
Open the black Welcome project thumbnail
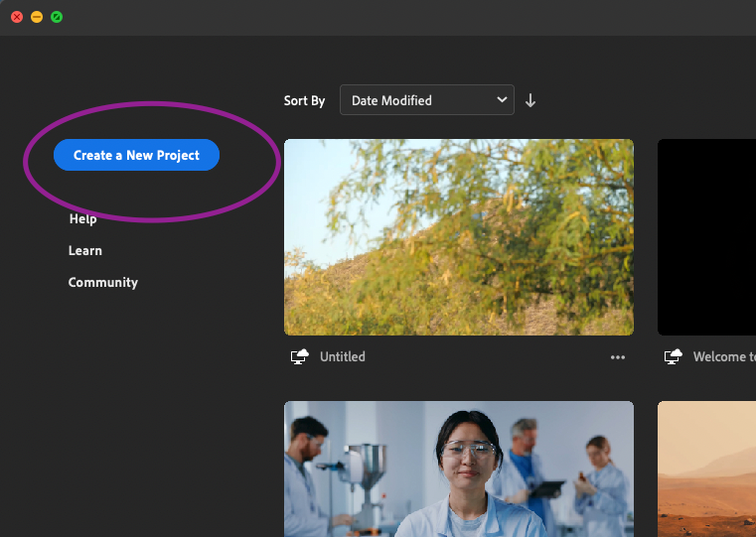(x=706, y=237)
